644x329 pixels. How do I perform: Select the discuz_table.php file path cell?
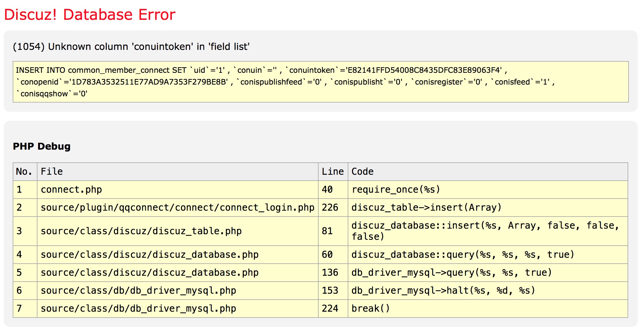[x=141, y=231]
